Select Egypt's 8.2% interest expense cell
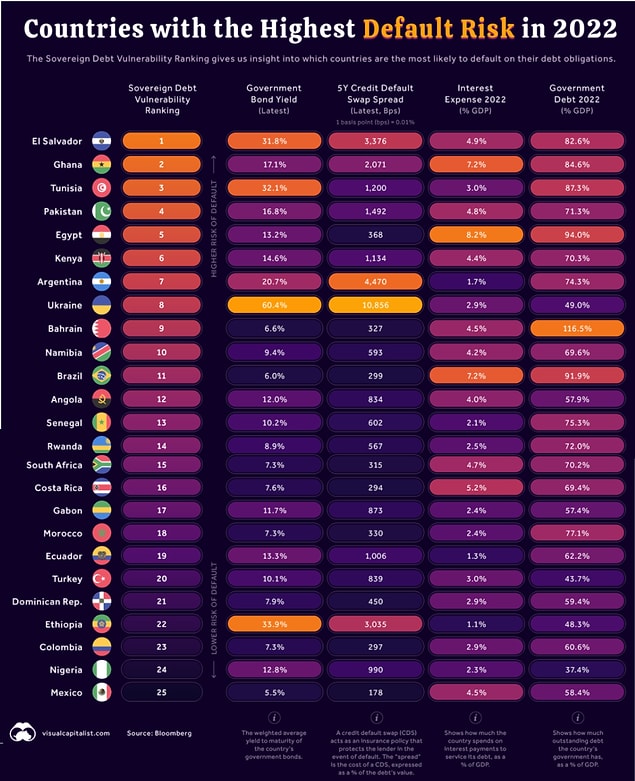The image size is (635, 781). click(476, 235)
